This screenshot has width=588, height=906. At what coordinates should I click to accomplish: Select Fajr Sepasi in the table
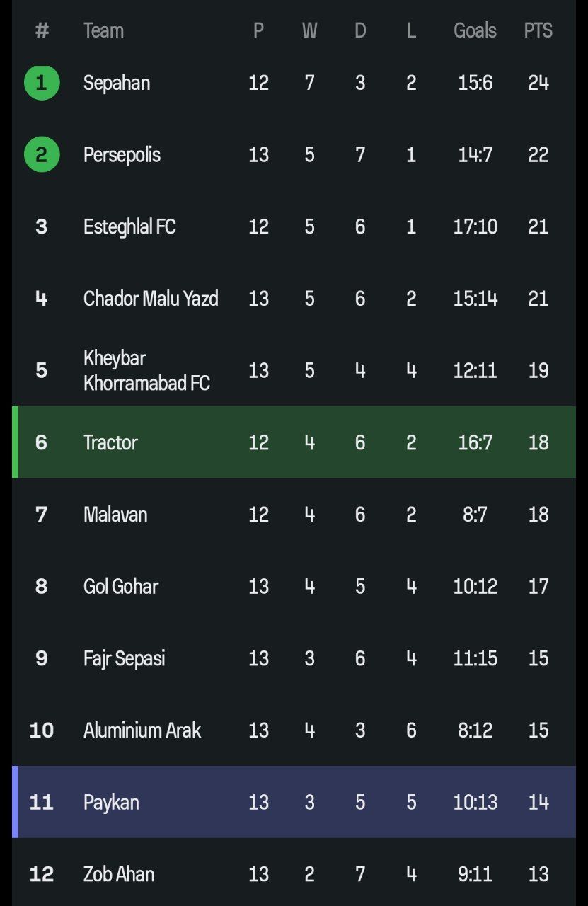125,658
